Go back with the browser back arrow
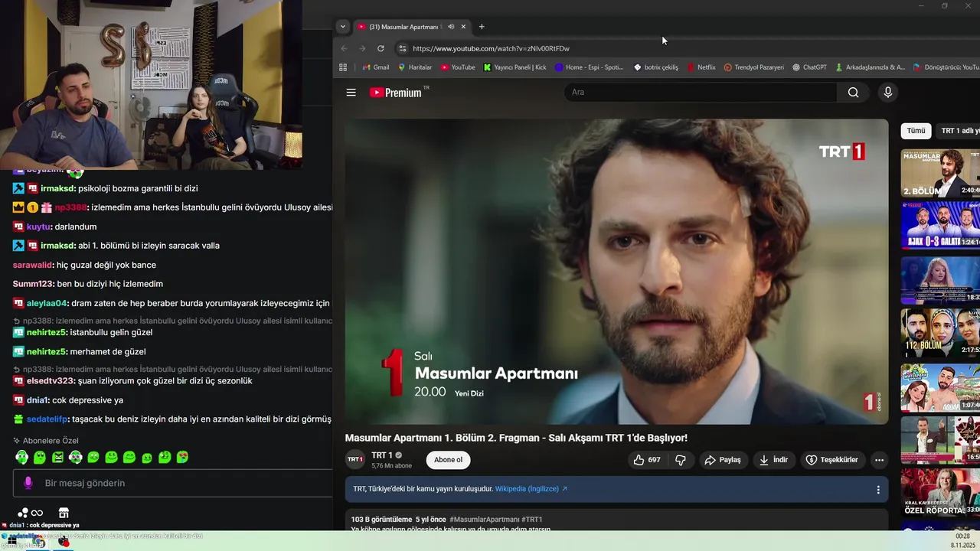 point(345,48)
